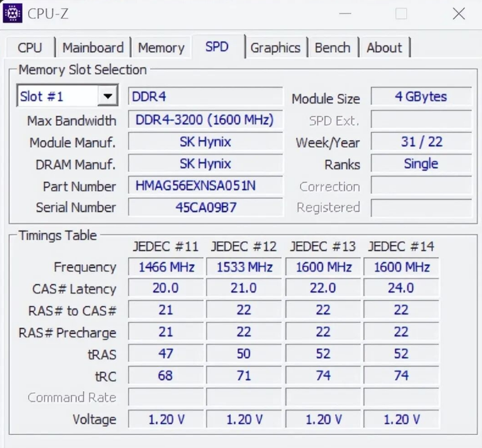Go to the Graphics tab

tap(275, 48)
